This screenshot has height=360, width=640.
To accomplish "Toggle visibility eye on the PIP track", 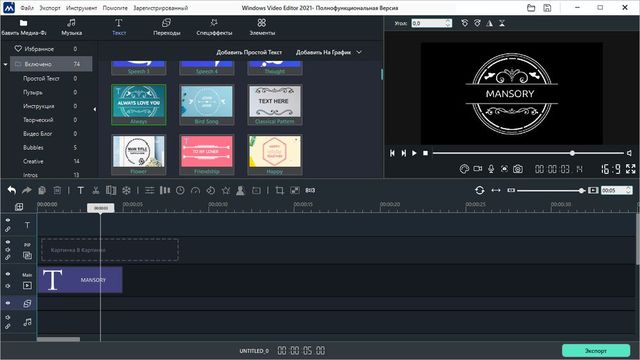I will coord(8,242).
